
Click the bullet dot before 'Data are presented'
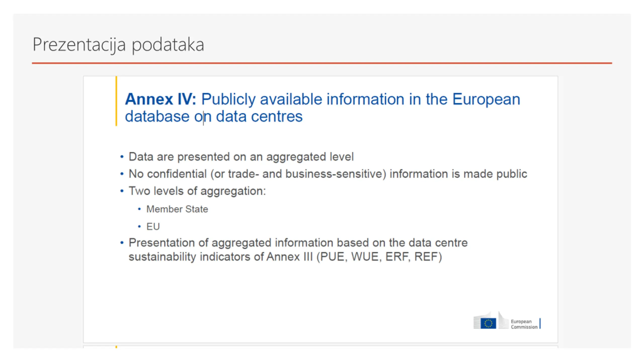122,157
